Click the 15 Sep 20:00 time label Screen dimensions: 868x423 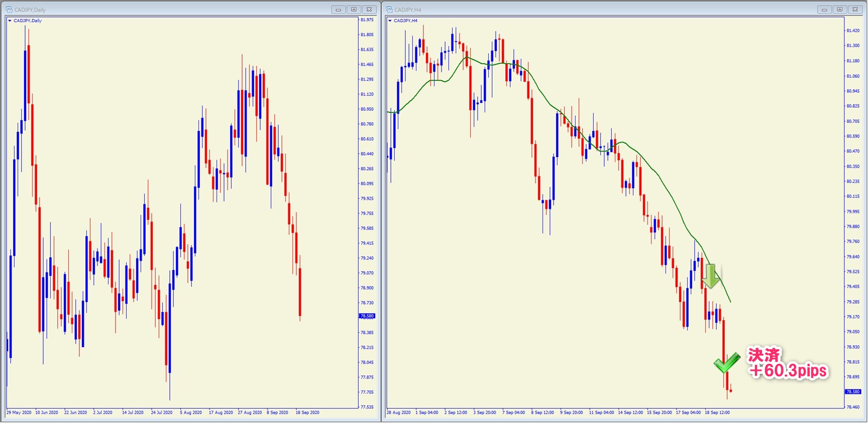660,412
